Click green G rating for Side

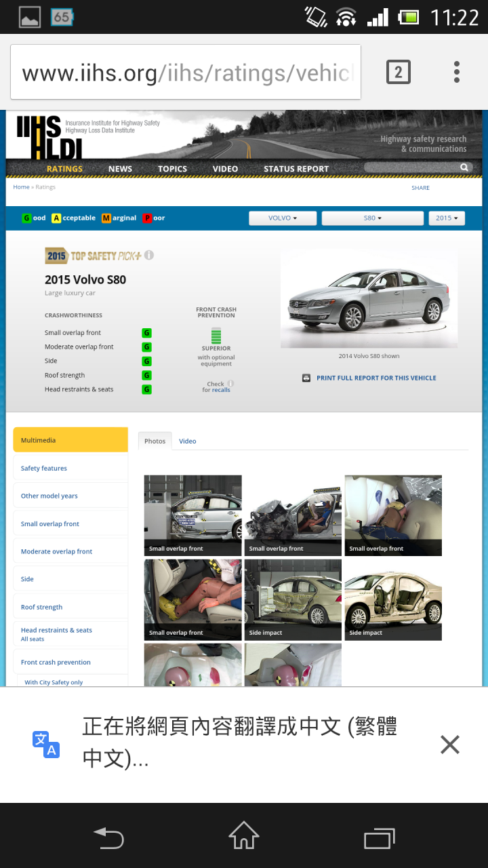[146, 361]
